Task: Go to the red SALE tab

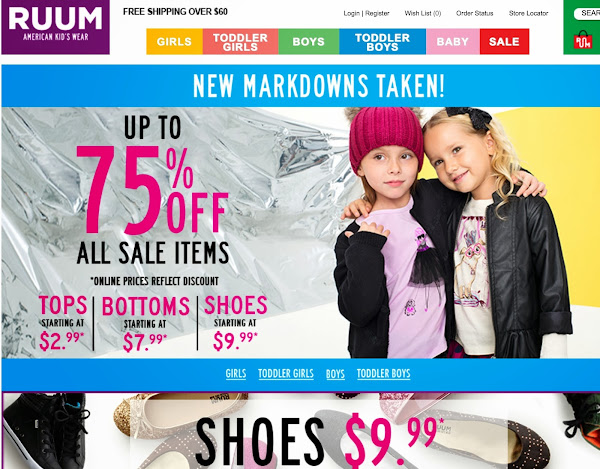Action: click(x=504, y=41)
